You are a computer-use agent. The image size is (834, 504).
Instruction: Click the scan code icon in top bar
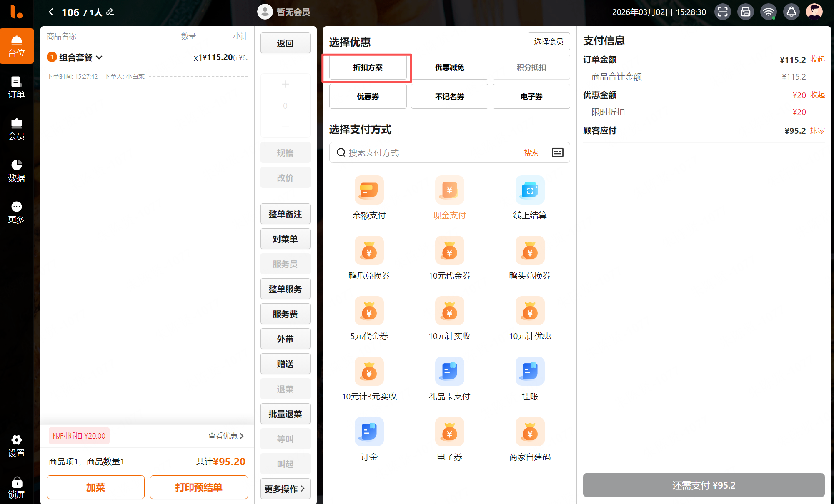722,12
